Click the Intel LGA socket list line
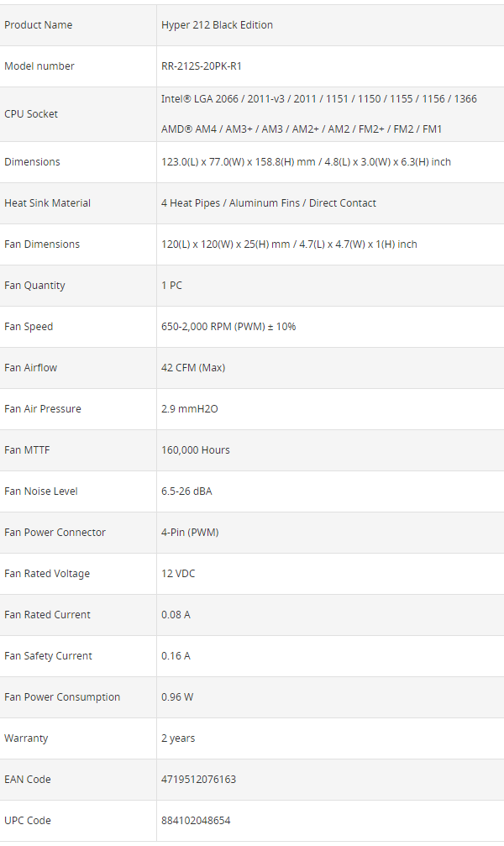 click(318, 99)
